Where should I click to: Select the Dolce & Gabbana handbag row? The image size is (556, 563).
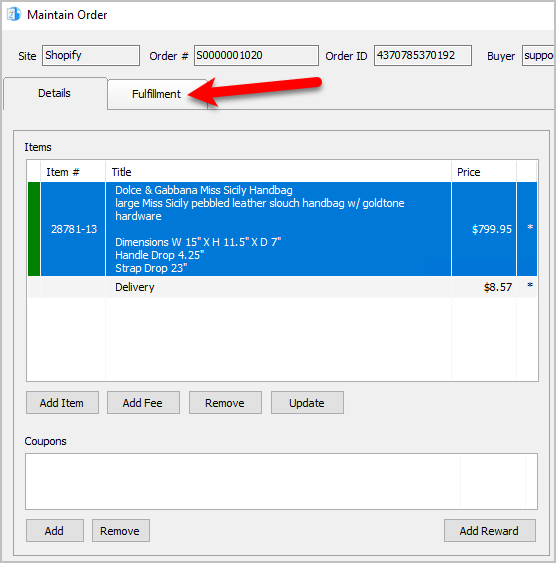point(282,229)
